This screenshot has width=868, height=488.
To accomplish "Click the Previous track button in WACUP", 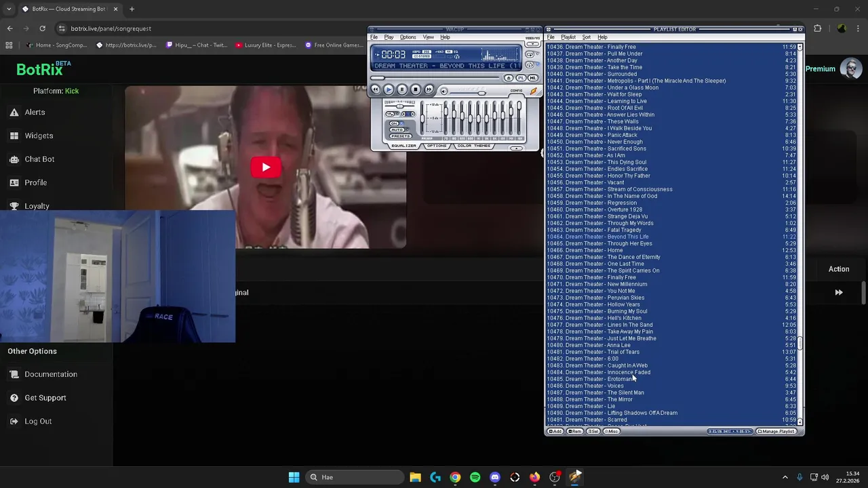I will [x=375, y=89].
